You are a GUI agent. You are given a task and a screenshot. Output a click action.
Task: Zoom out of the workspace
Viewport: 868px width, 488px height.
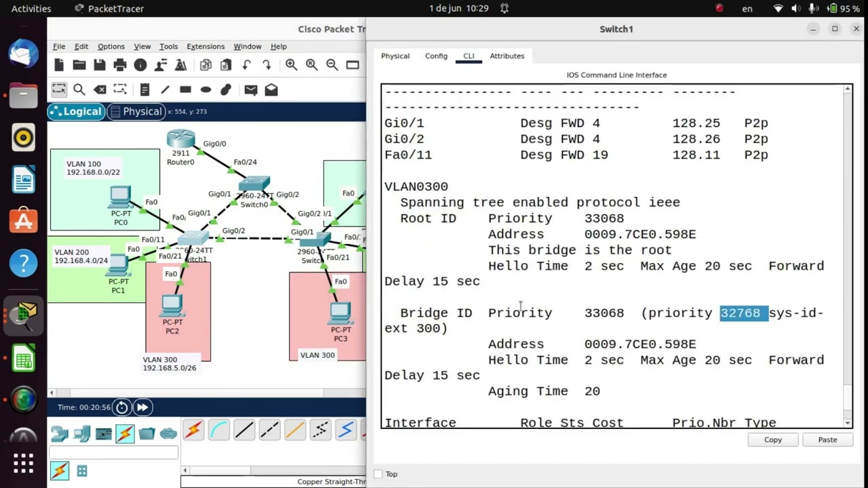coord(332,65)
